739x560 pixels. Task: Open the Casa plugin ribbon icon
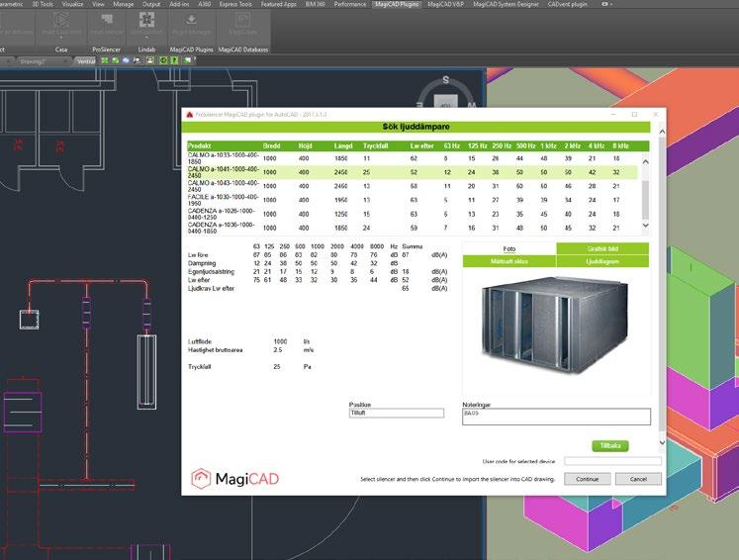61,22
